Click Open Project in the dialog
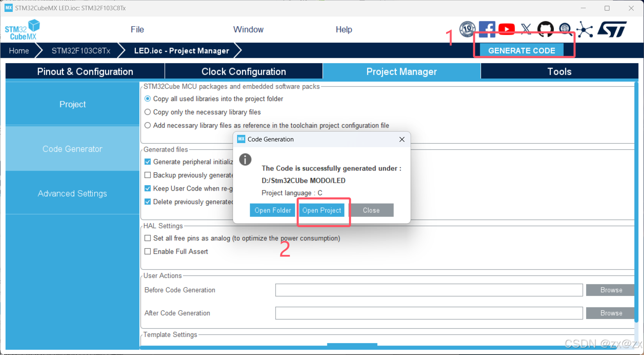 [322, 210]
